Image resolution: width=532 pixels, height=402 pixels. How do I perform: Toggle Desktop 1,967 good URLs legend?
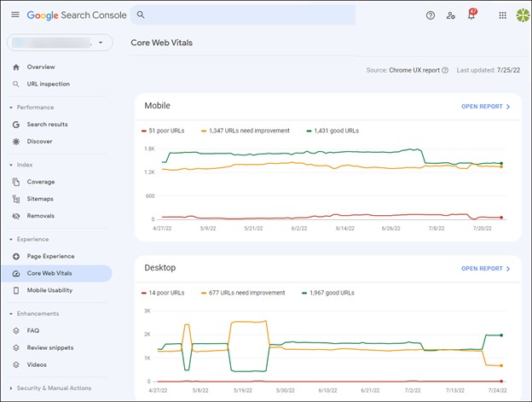point(328,293)
